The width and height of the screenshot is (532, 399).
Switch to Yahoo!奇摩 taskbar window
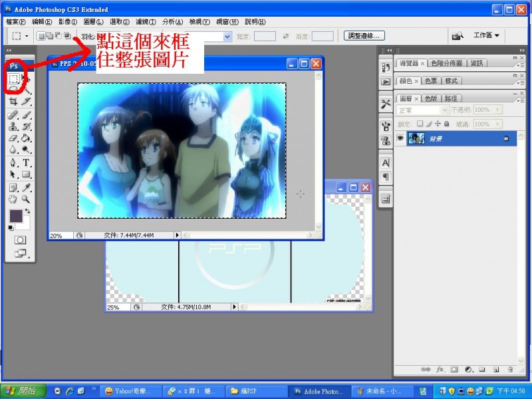pyautogui.click(x=130, y=391)
